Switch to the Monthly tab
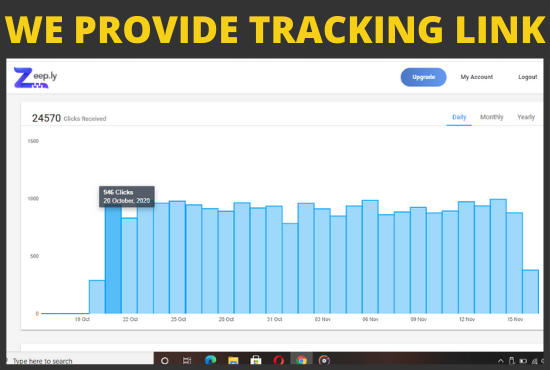This screenshot has width=550, height=370. coord(491,117)
